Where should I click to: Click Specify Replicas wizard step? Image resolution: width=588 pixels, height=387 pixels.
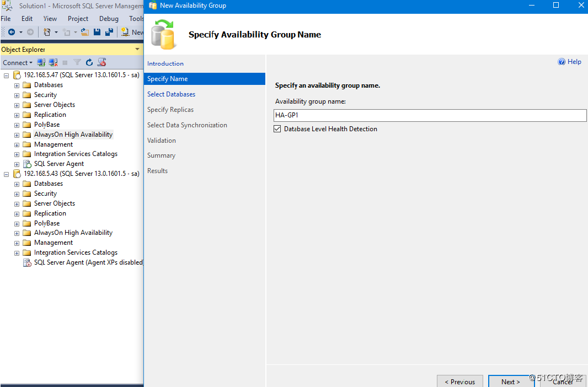[x=170, y=109]
